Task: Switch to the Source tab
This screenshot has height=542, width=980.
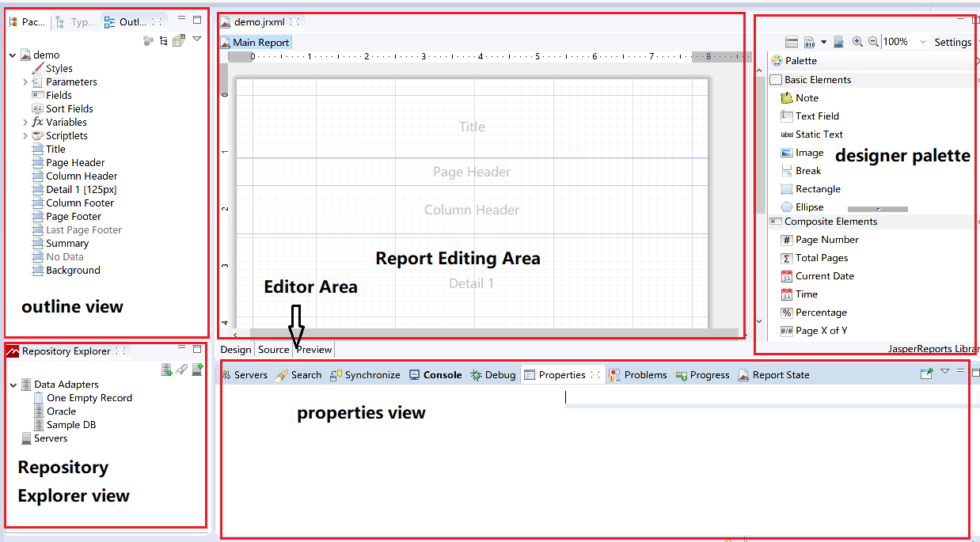Action: (274, 350)
